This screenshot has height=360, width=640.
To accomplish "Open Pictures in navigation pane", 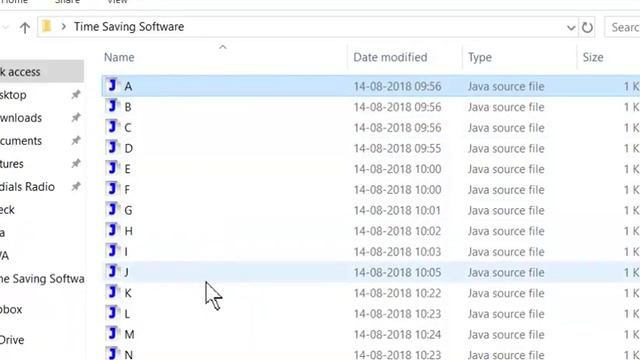I will 12,164.
